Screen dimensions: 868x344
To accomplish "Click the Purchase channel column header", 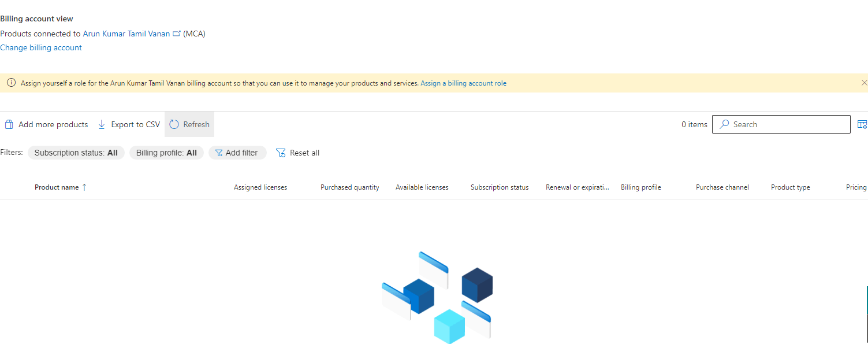I will (722, 187).
